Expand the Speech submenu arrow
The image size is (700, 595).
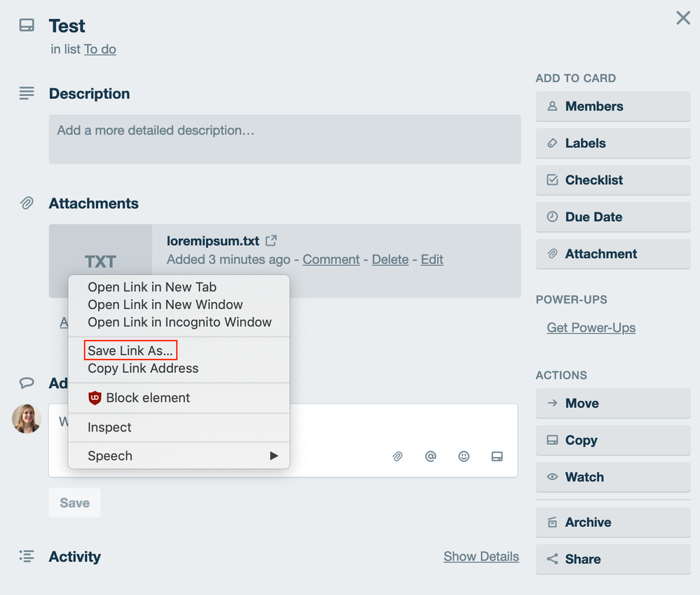tap(274, 456)
